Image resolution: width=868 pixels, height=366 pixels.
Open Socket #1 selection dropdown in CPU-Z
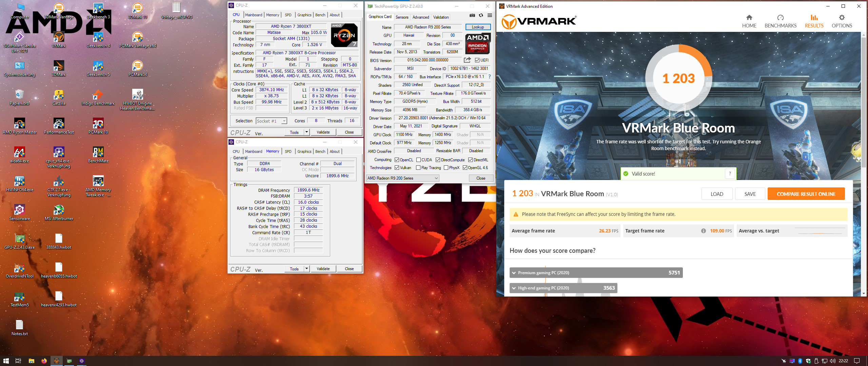[x=272, y=121]
